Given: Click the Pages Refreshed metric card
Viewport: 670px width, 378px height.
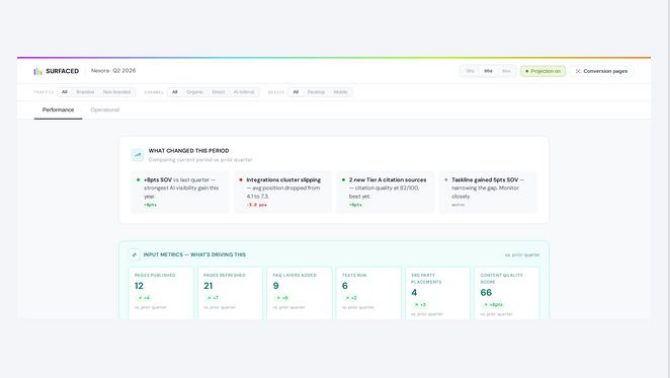Looking at the screenshot, I should (x=230, y=293).
